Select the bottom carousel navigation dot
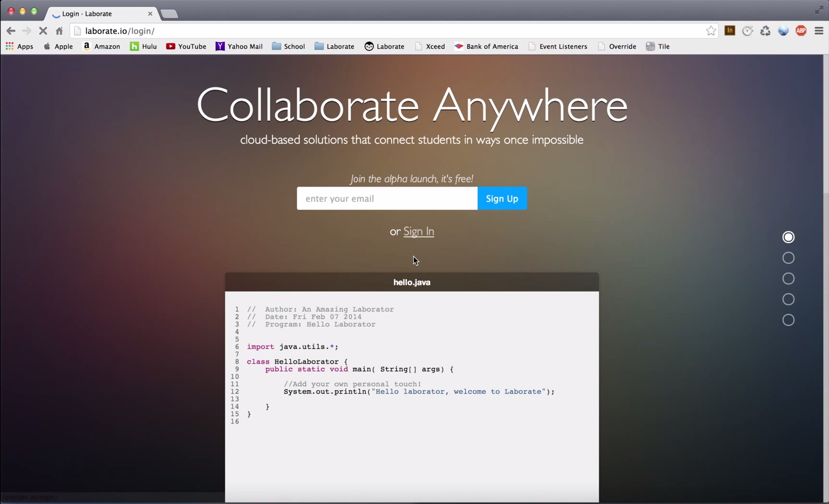This screenshot has height=504, width=829. tap(788, 320)
